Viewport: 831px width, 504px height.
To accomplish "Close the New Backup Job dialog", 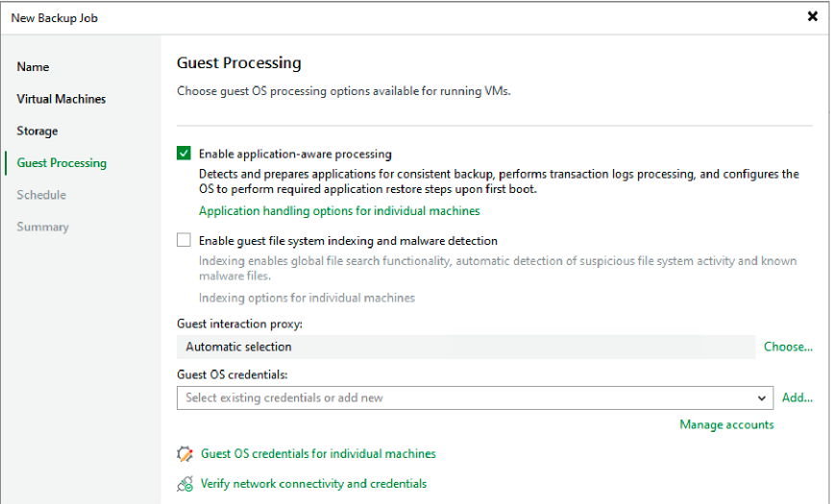I will pyautogui.click(x=813, y=16).
